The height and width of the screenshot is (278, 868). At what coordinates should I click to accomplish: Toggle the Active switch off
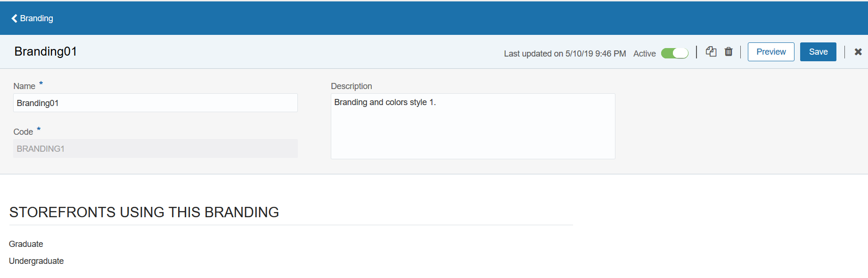point(674,53)
